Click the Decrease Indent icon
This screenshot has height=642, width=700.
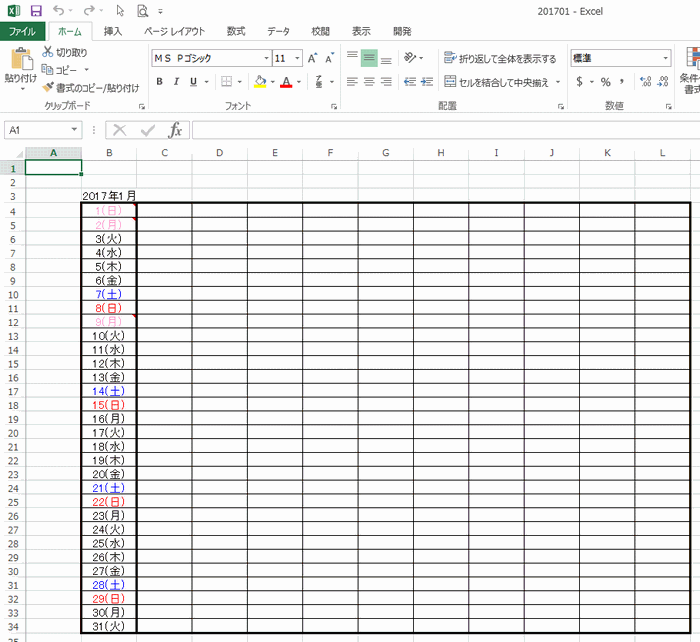410,81
